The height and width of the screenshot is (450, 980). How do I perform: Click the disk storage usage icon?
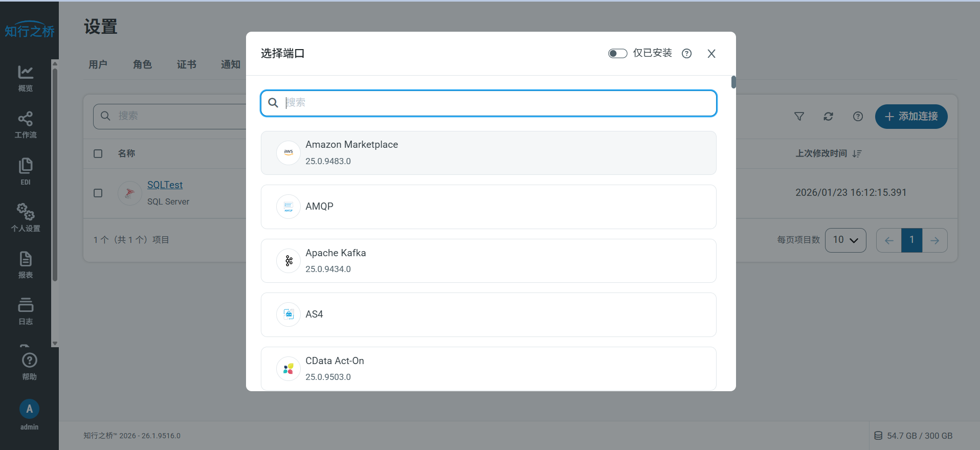(878, 436)
